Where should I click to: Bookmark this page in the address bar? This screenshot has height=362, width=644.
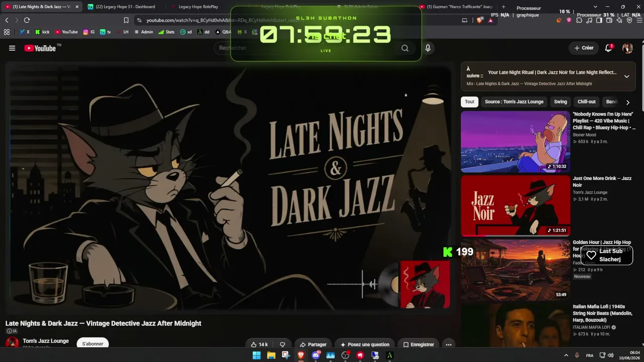point(126,20)
